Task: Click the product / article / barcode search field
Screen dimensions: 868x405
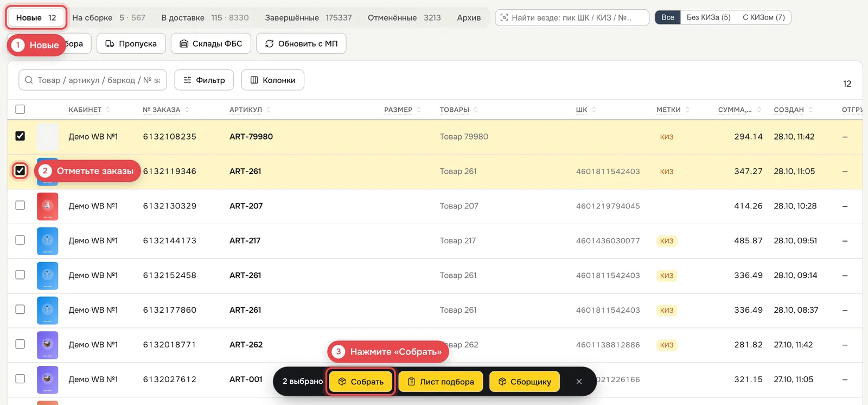Action: tap(93, 80)
